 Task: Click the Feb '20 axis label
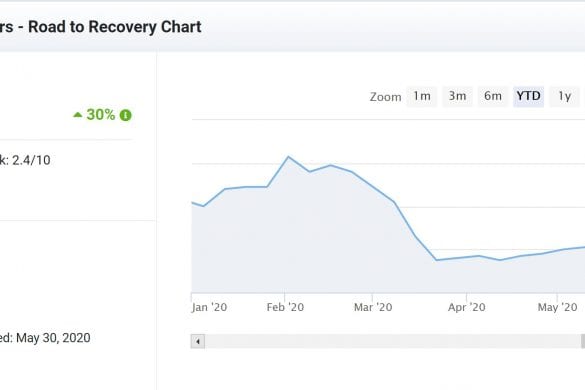point(285,307)
